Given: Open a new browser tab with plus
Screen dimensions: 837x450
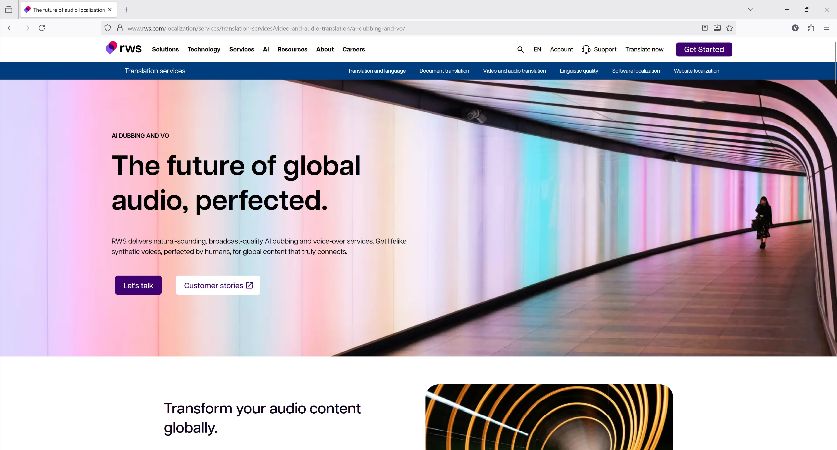Looking at the screenshot, I should pyautogui.click(x=127, y=10).
